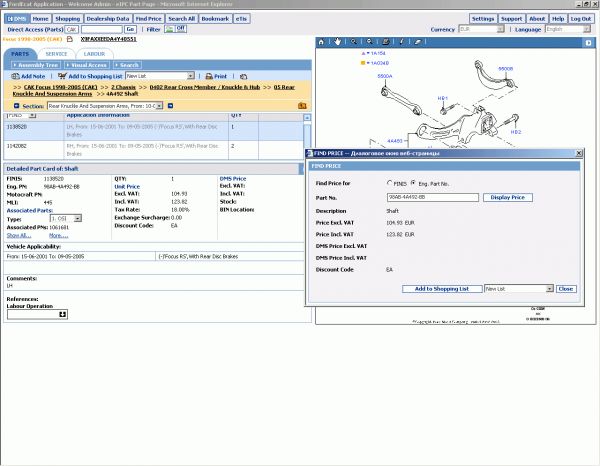Image resolution: width=600 pixels, height=466 pixels.
Task: Click the Add Note icon
Action: point(14,76)
